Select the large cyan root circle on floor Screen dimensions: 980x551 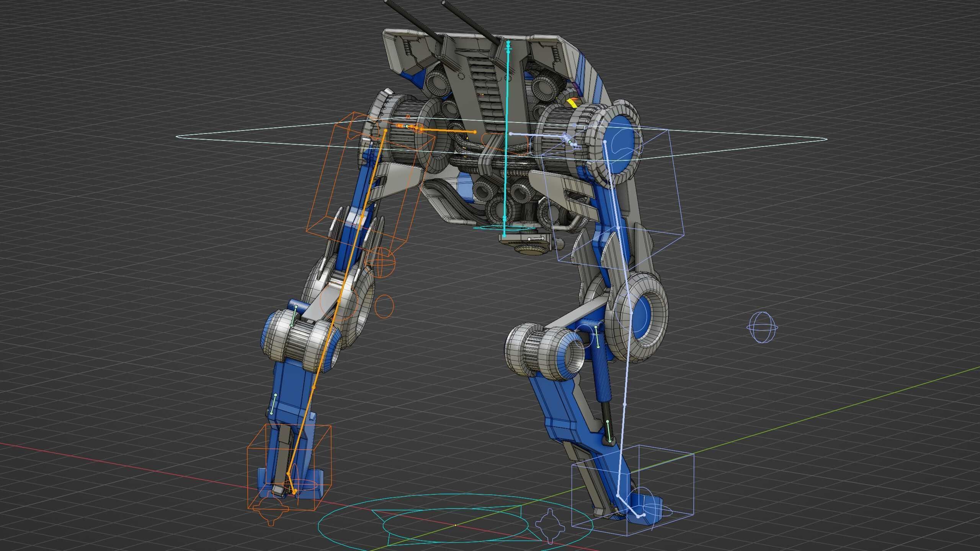[x=456, y=525]
